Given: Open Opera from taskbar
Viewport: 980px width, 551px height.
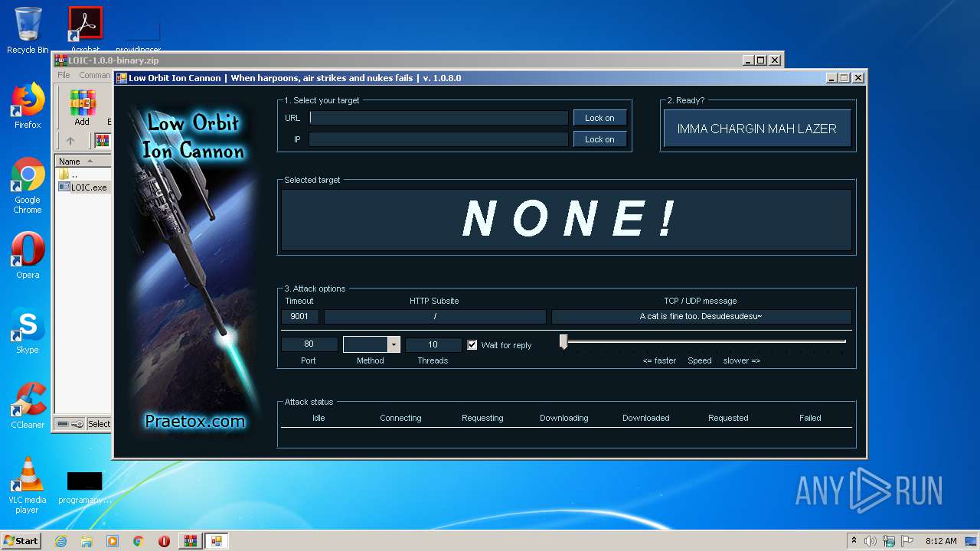Looking at the screenshot, I should (165, 541).
